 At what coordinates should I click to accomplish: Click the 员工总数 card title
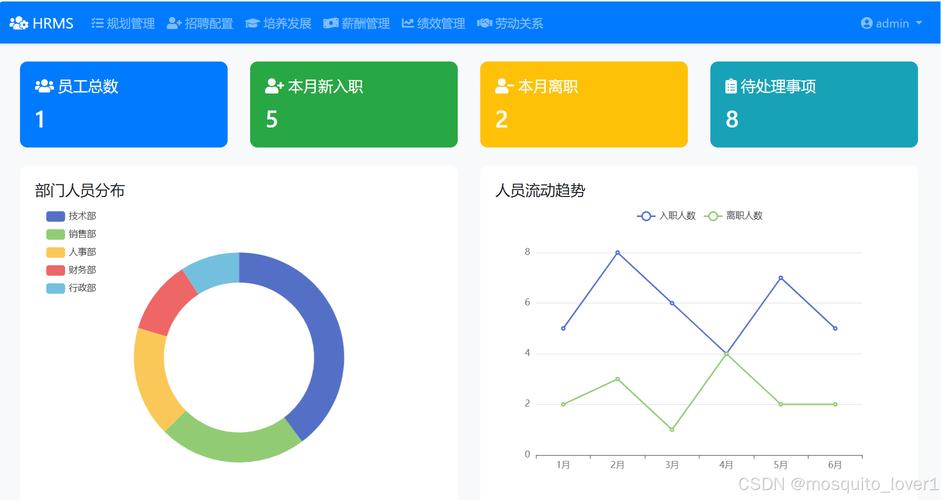pos(88,86)
